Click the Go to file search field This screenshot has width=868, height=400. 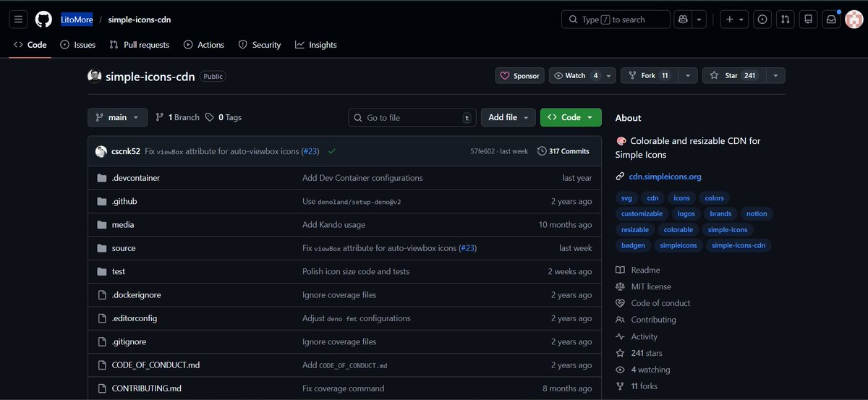(x=413, y=117)
